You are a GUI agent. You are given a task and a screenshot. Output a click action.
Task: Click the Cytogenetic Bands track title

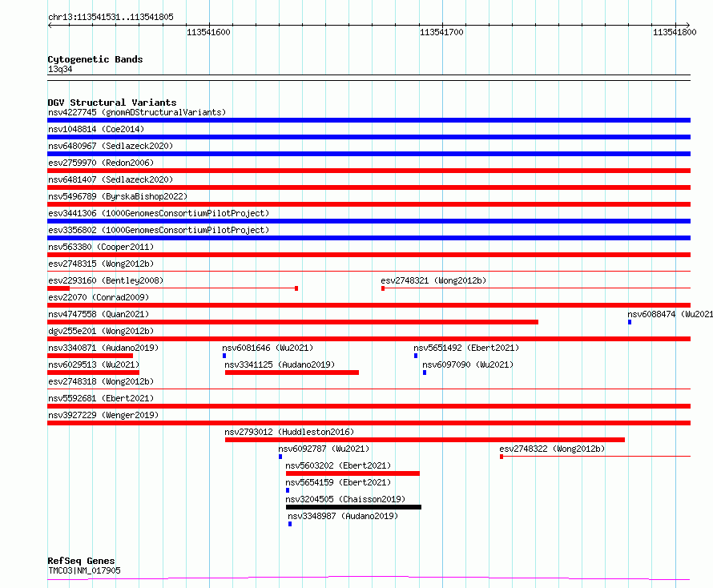95,59
